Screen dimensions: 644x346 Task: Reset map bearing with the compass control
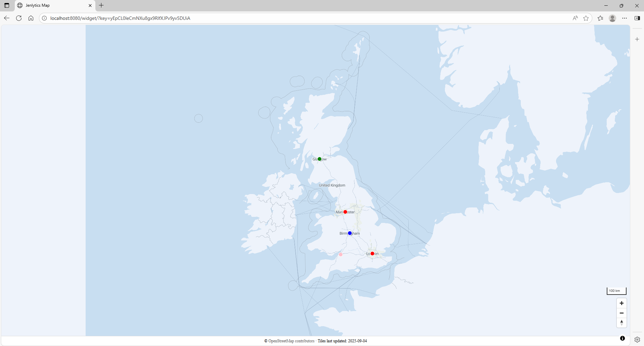[x=622, y=322]
